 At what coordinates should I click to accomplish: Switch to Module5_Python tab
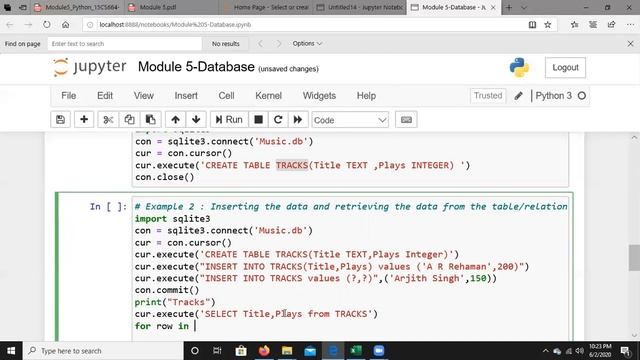click(77, 7)
